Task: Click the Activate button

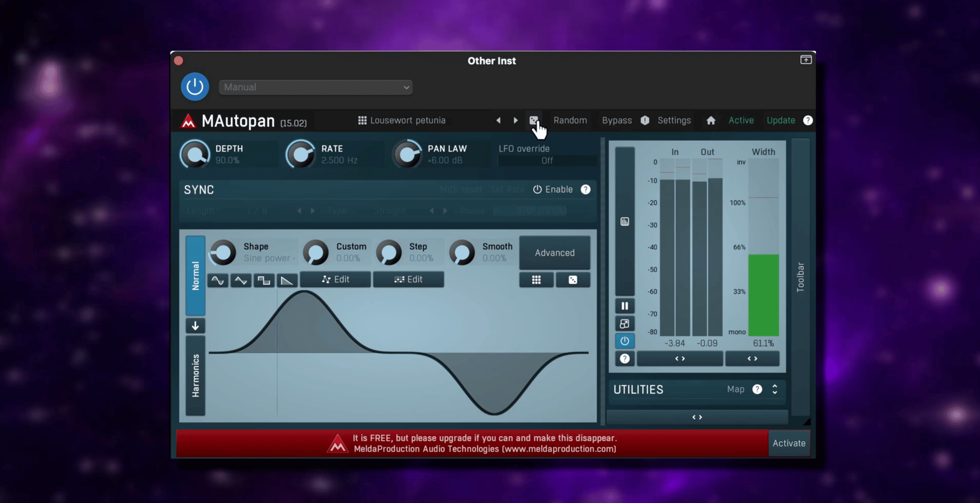Action: pos(789,443)
